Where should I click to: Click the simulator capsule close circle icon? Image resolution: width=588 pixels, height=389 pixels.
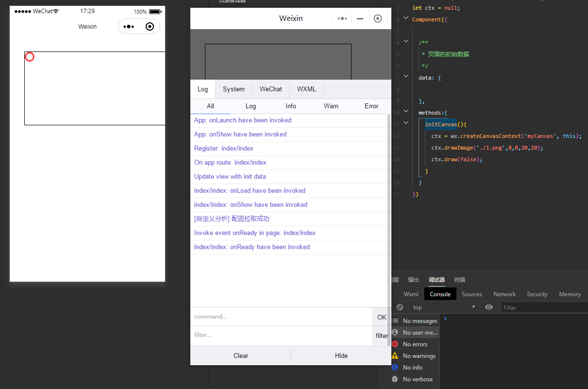[x=150, y=27]
